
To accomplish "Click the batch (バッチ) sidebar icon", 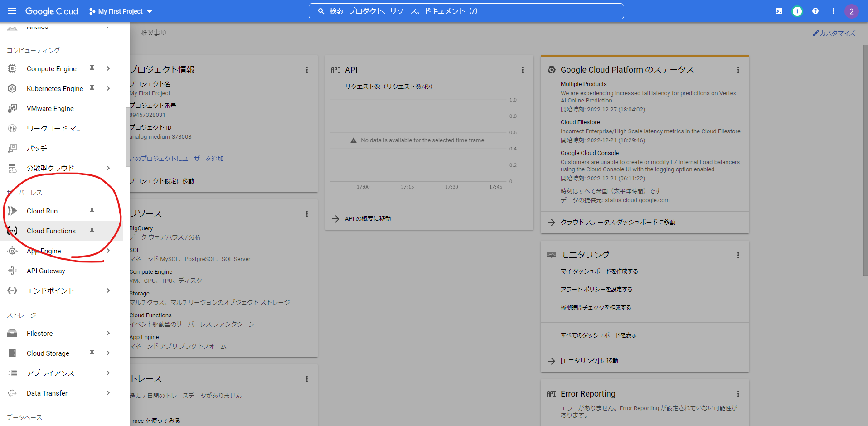I will [12, 148].
